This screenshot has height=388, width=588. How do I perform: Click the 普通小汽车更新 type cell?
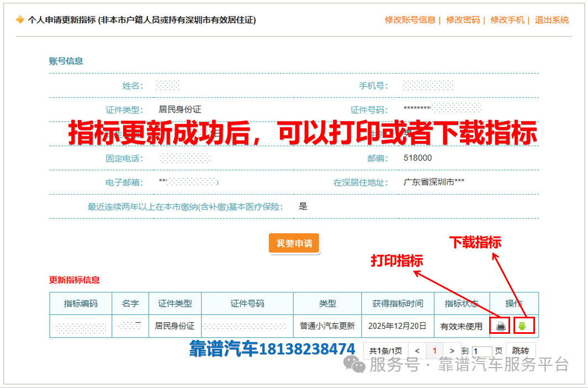[x=327, y=326]
